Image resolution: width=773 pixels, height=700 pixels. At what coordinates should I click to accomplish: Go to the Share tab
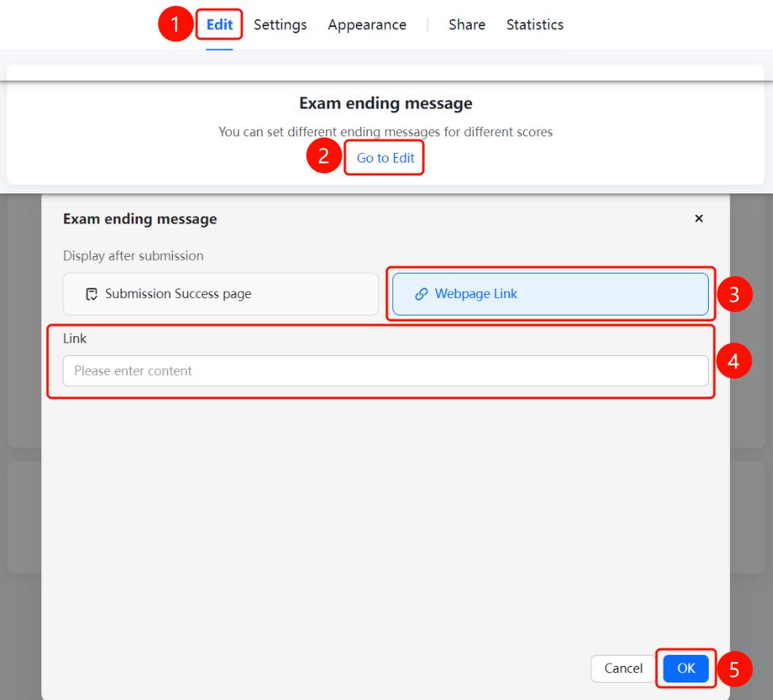coord(467,25)
